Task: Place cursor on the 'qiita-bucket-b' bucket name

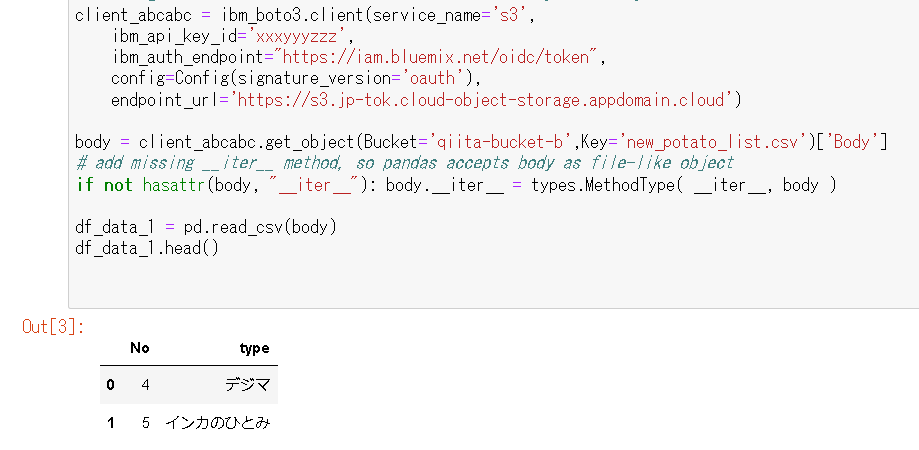Action: (490, 141)
